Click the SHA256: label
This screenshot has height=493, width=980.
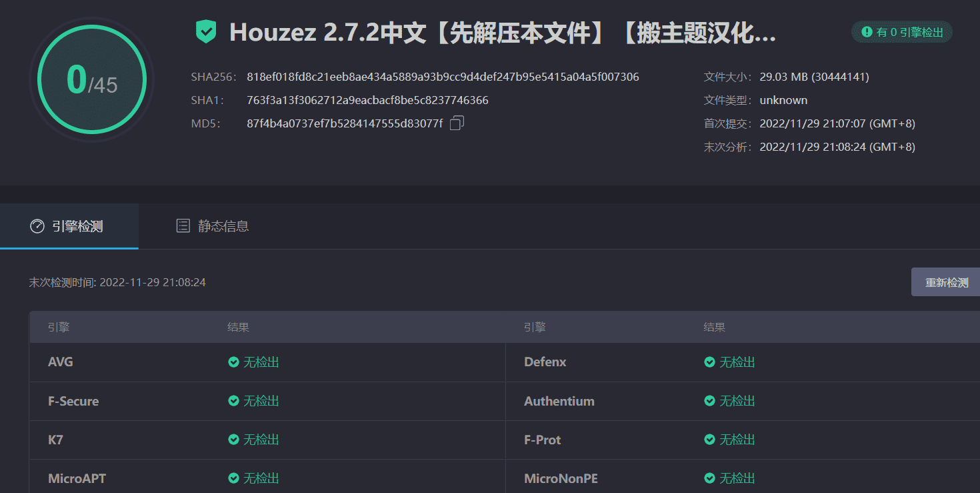[214, 77]
